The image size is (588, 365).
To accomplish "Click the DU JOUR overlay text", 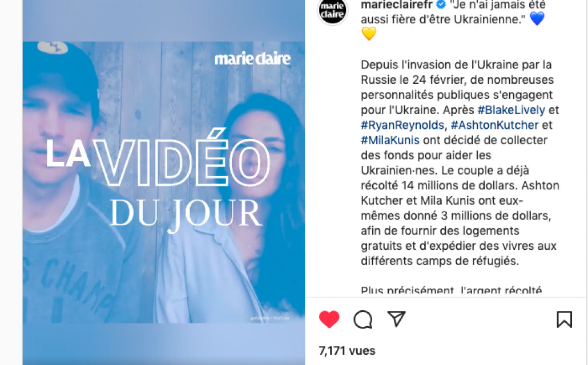I will coord(186,214).
